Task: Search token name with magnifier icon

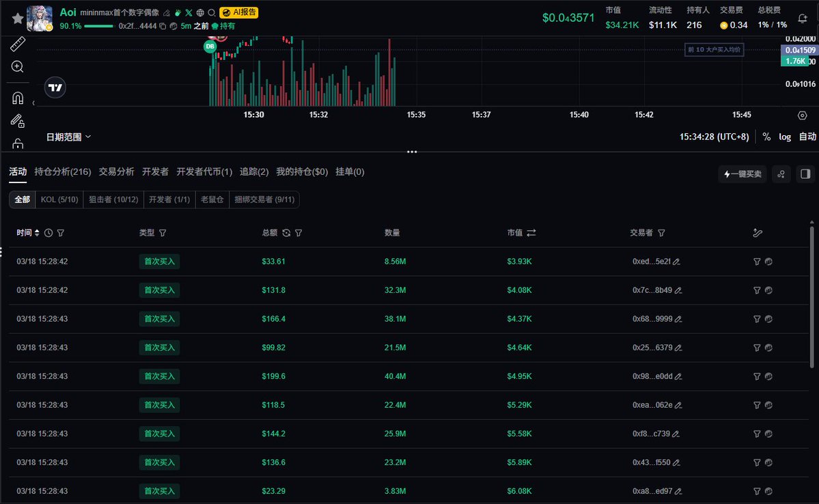Action: tap(212, 12)
